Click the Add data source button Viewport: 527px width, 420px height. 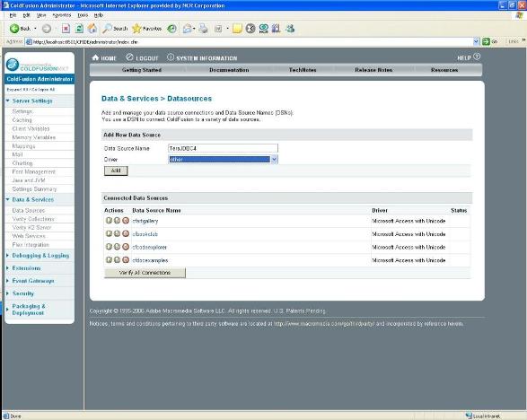point(116,171)
